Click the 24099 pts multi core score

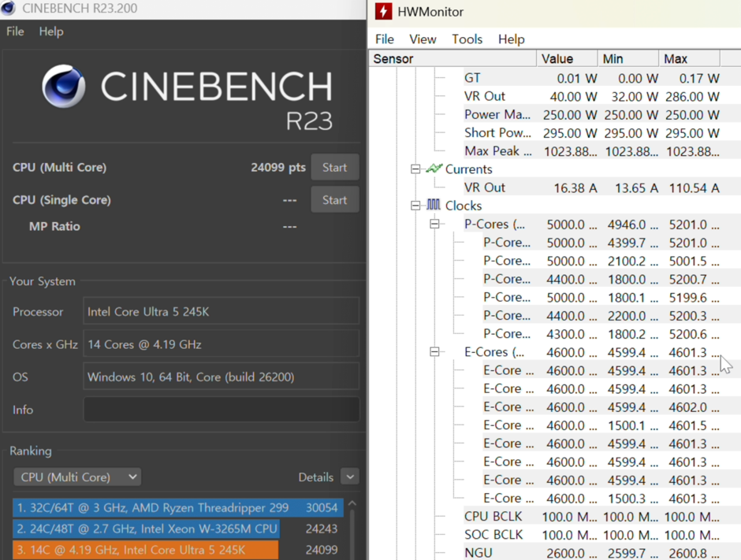pyautogui.click(x=277, y=167)
